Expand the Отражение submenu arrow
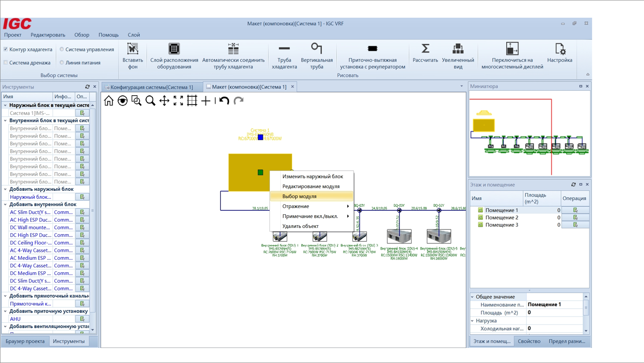 click(x=348, y=206)
